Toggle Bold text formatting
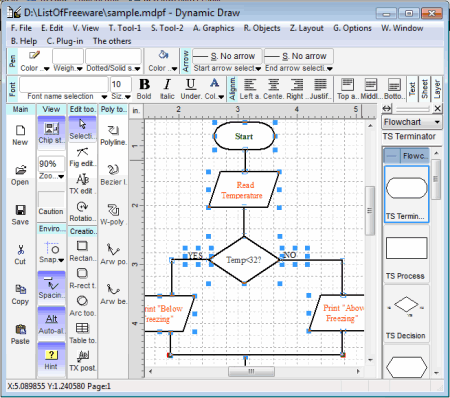This screenshot has height=398, width=450. pyautogui.click(x=144, y=89)
